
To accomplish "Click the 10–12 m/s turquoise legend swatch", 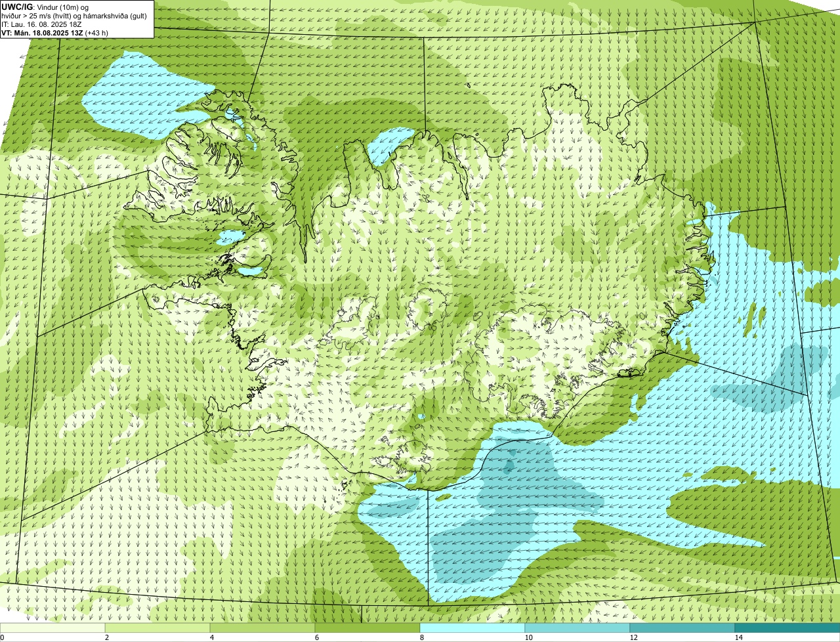I will [577, 628].
